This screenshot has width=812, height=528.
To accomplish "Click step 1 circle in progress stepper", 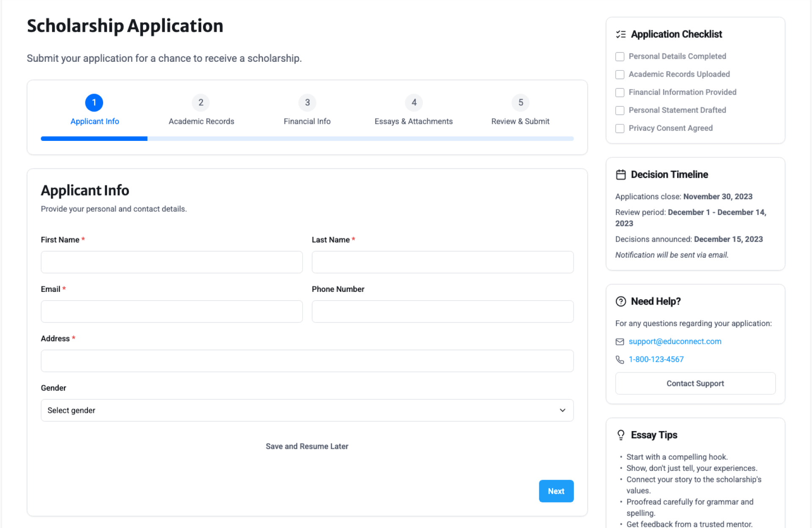I will tap(94, 102).
